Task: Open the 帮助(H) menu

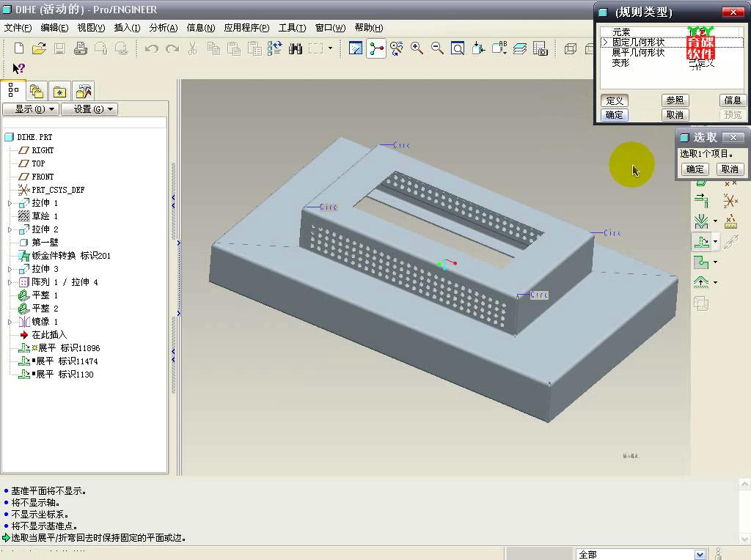Action: [x=369, y=28]
